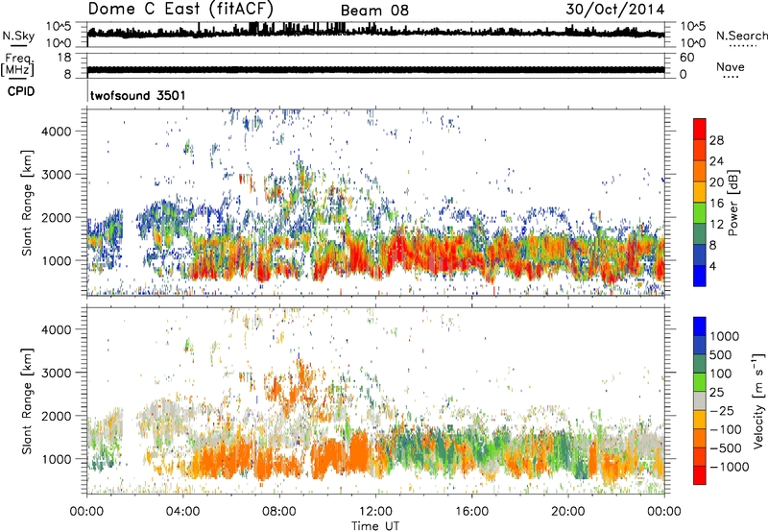Click the date '30/Oct/2014'
The width and height of the screenshot is (768, 532).
615,10
